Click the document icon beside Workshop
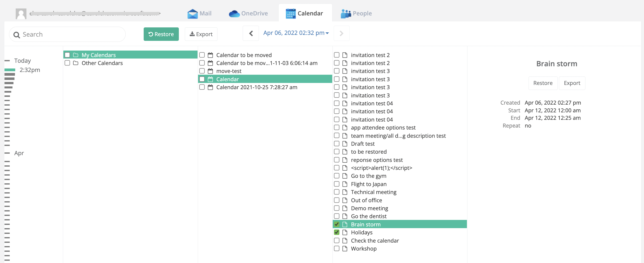 (x=345, y=249)
